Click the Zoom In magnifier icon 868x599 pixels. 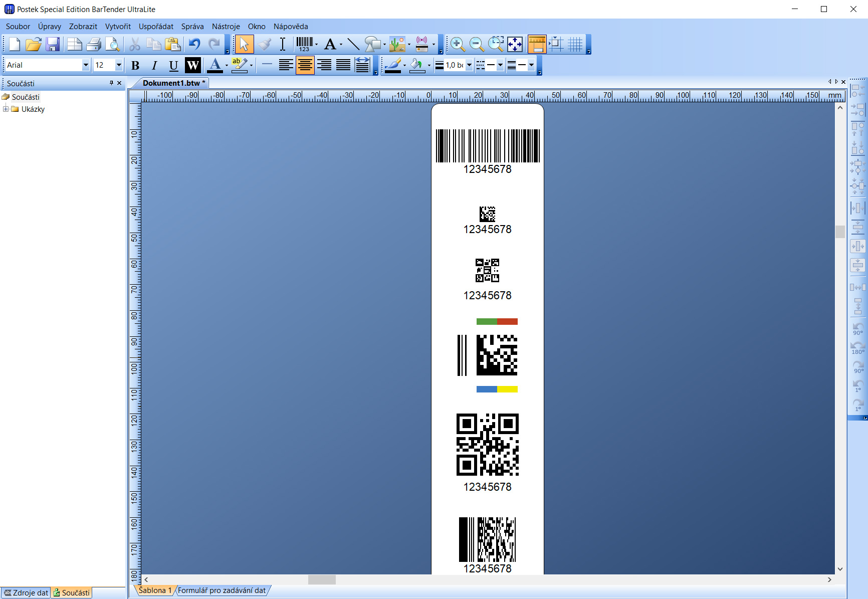(457, 44)
